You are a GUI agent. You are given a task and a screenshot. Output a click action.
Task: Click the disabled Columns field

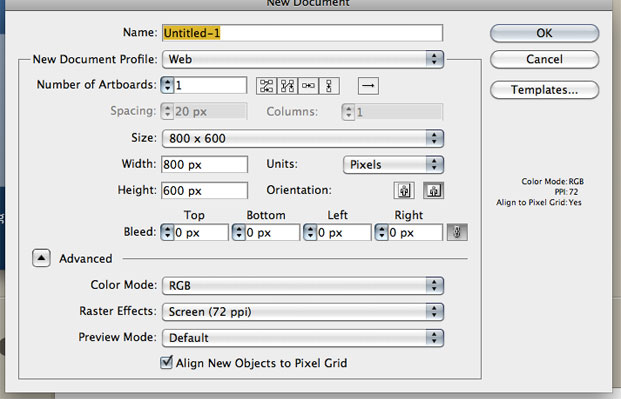coord(398,112)
